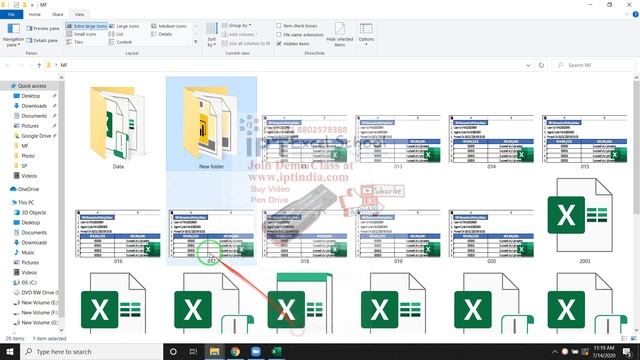Switch to the Share ribbon tab
Screen dimensions: 640x360
(58, 14)
